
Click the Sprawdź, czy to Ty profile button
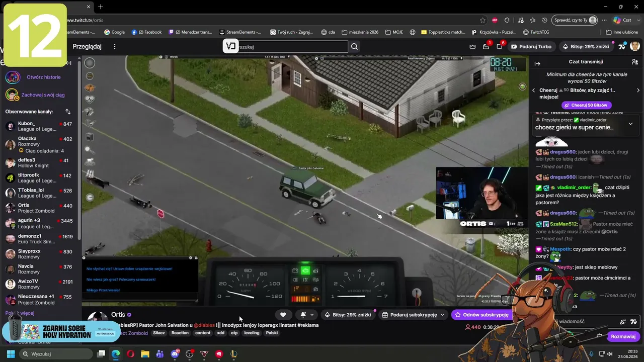pyautogui.click(x=575, y=20)
